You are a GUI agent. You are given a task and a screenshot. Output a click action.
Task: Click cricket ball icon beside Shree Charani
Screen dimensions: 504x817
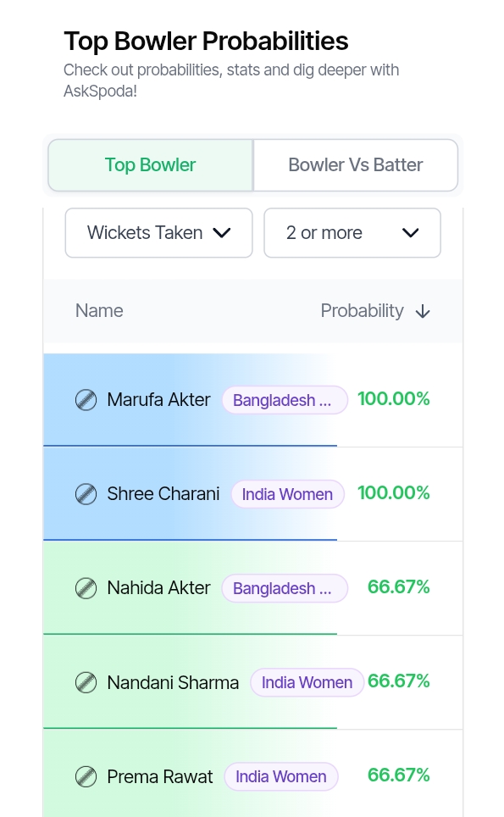86,494
